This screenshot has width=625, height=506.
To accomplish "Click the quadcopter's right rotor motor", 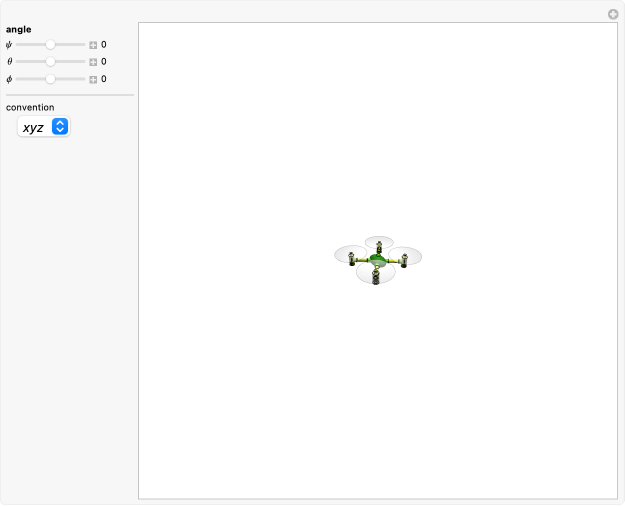I will [x=404, y=261].
